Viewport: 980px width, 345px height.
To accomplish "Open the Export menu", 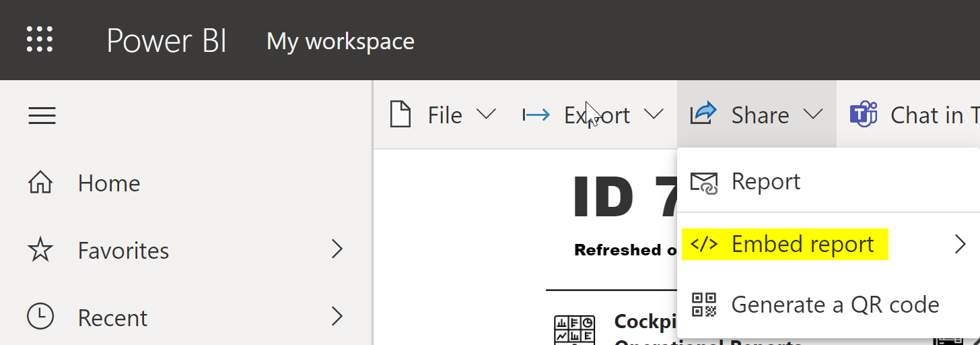I will coord(594,115).
